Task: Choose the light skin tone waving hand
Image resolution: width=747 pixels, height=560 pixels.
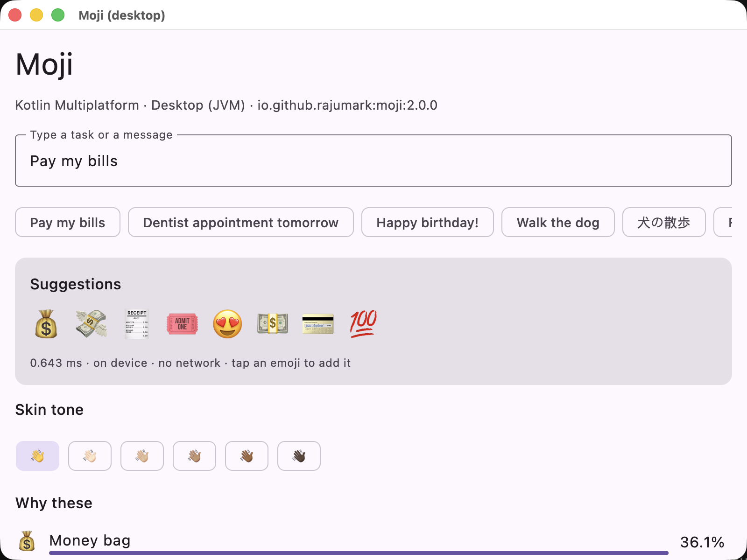Action: pos(90,456)
